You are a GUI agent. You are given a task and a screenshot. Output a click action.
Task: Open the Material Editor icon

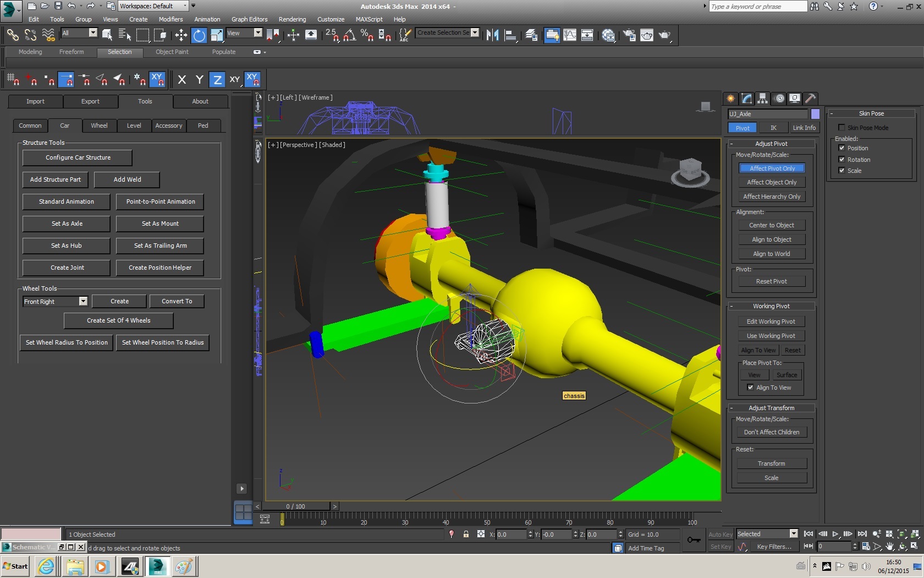click(608, 35)
